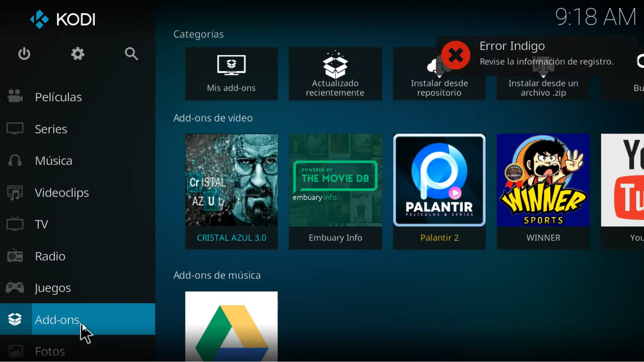Open the Actualizado recientemente category
Viewport: 644px width, 362px height.
(335, 74)
